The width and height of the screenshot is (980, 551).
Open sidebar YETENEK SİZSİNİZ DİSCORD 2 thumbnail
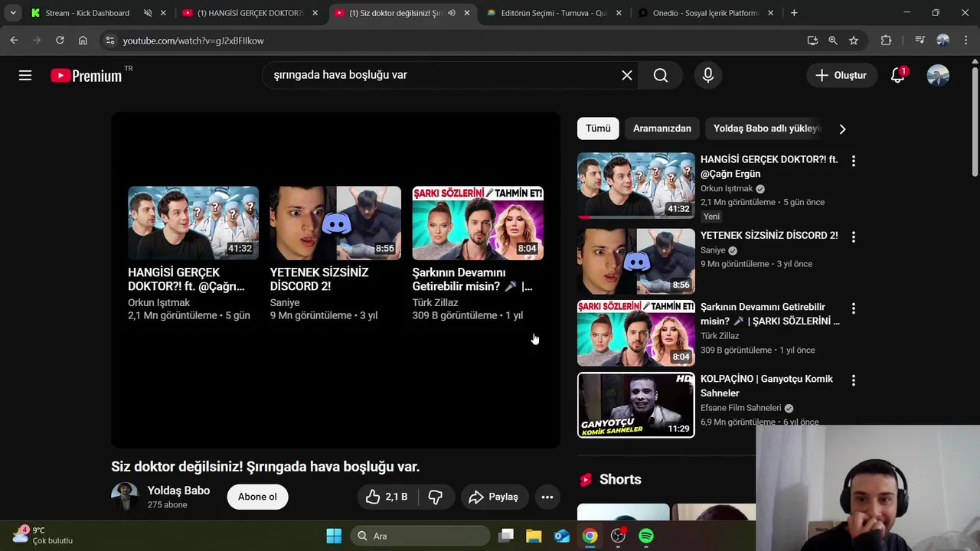point(636,262)
